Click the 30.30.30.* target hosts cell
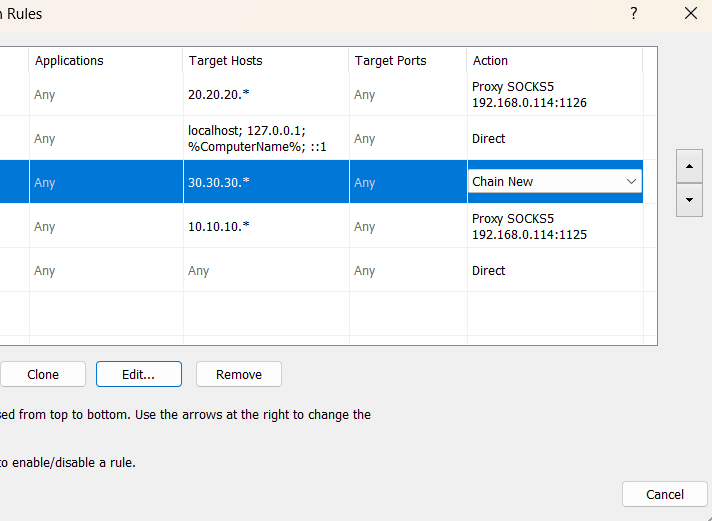 point(219,182)
